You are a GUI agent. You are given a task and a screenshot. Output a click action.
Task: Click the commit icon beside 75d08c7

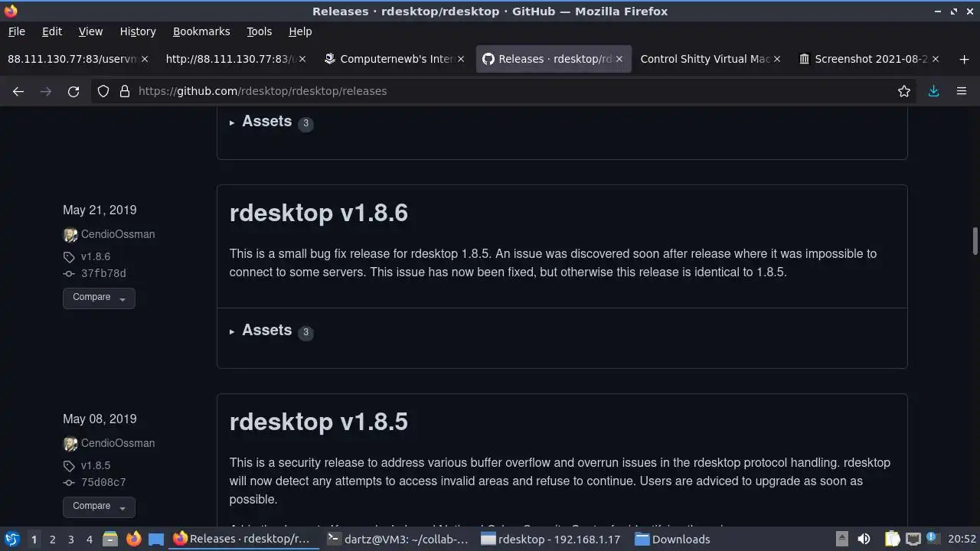tap(69, 482)
